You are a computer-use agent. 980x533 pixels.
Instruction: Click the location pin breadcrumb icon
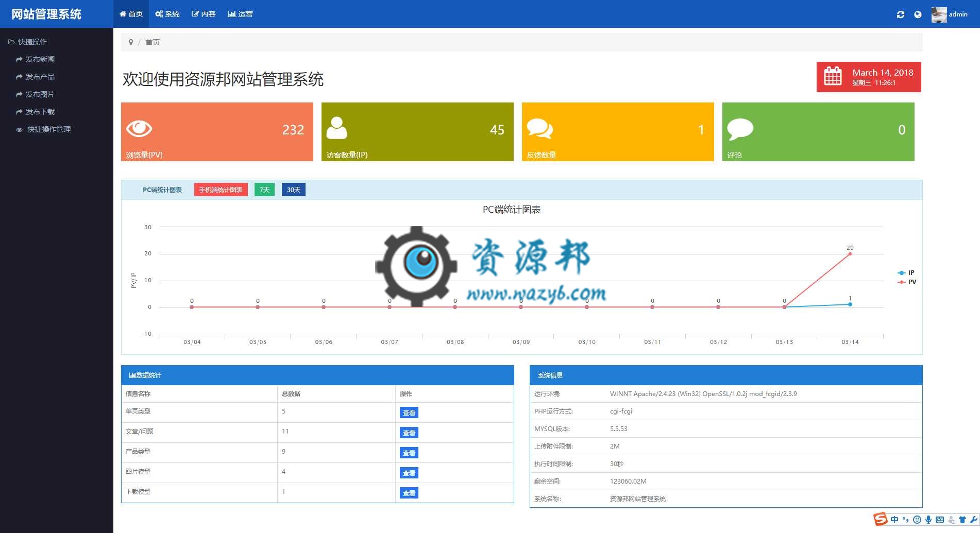131,42
